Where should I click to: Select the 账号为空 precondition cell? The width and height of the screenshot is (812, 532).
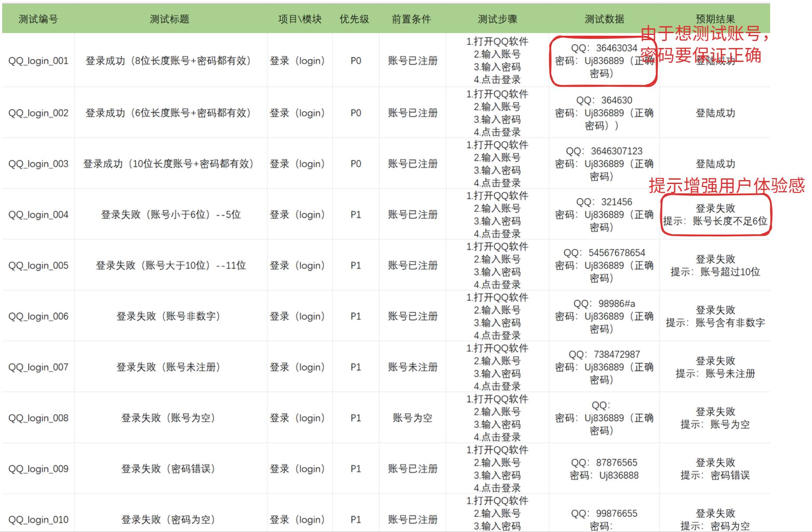point(413,418)
